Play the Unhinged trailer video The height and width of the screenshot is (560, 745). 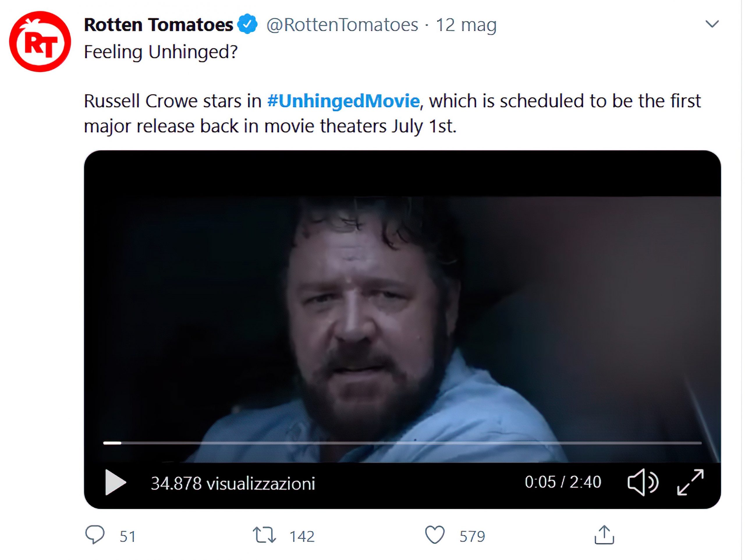pyautogui.click(x=115, y=482)
